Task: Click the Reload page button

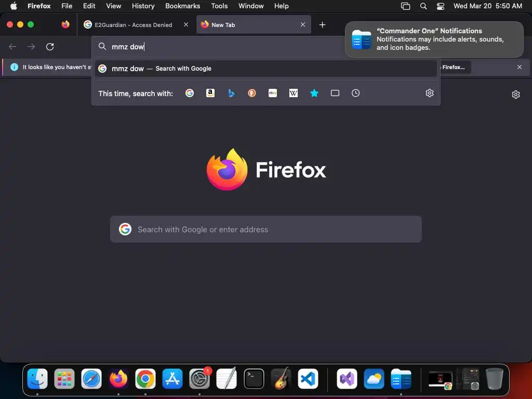Action: pos(50,46)
